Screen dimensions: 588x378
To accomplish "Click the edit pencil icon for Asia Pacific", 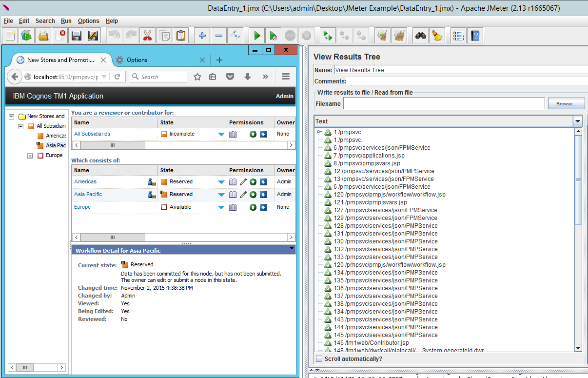I will point(243,195).
